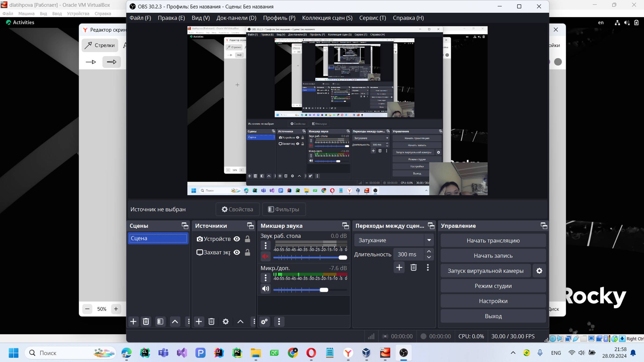
Task: Mute Микр./доп. audio speaker icon
Action: click(x=265, y=289)
